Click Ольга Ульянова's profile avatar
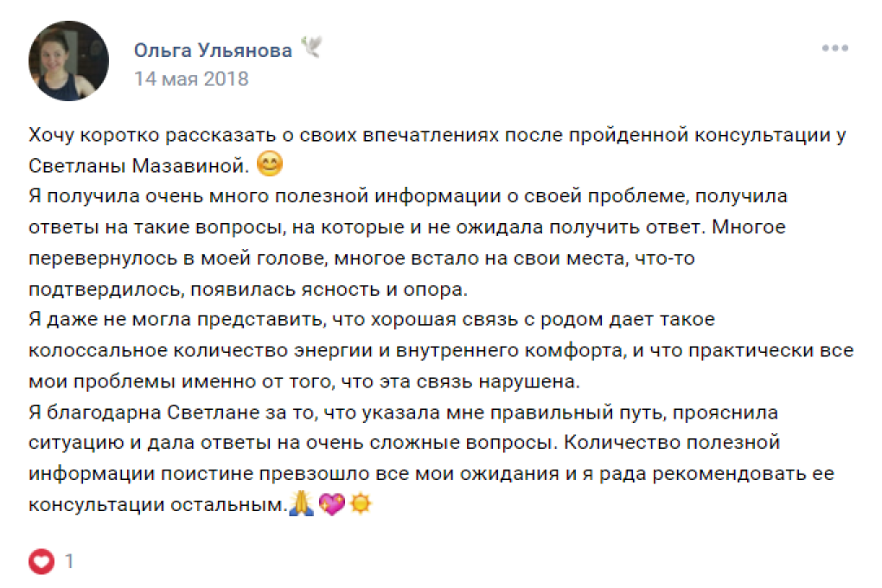The image size is (882, 588). click(x=69, y=61)
